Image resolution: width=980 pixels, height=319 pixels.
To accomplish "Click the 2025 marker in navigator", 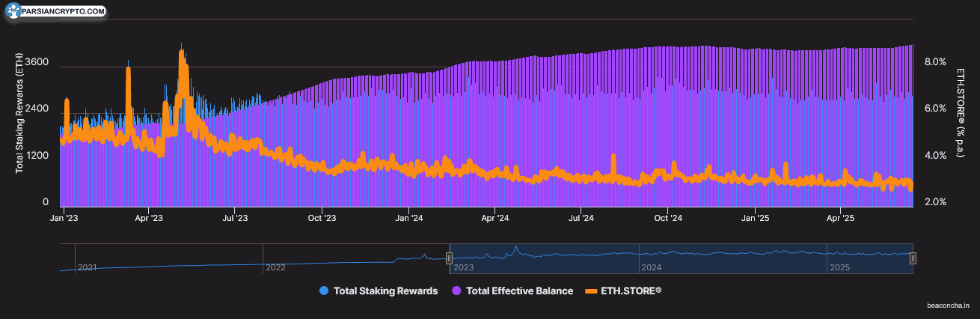I will [x=839, y=267].
